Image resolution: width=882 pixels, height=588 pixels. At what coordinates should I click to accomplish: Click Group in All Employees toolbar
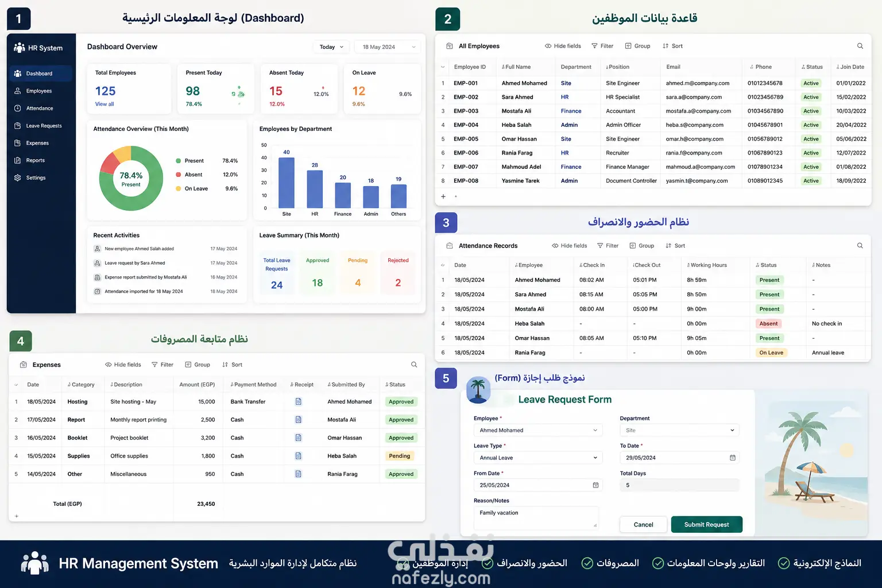[x=637, y=46]
